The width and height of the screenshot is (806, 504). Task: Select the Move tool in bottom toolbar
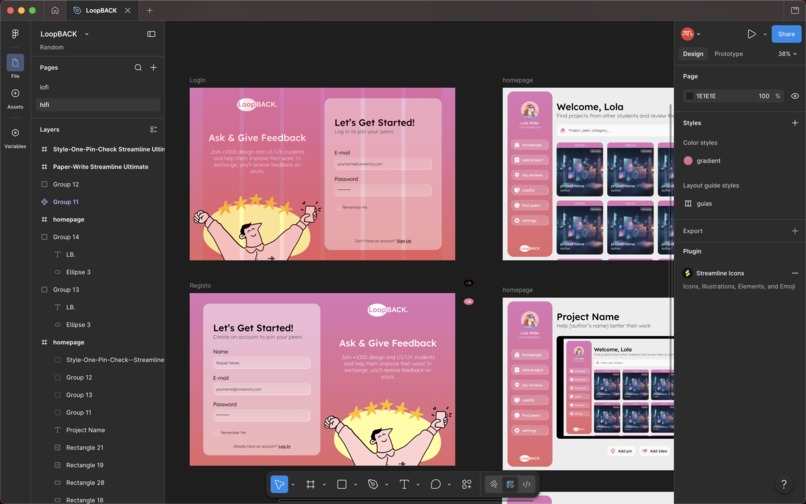coord(279,484)
